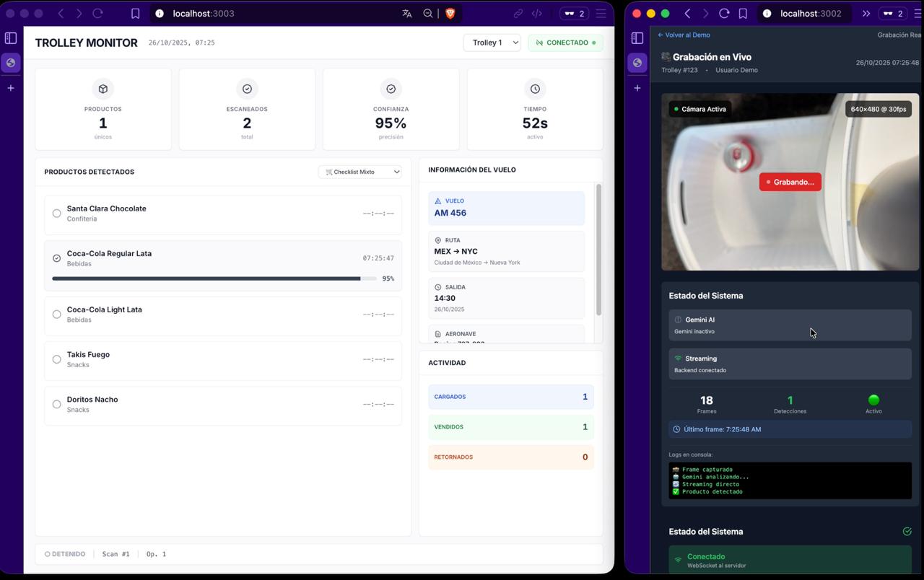The width and height of the screenshot is (924, 580).
Task: Click the Conectado status button
Action: coord(565,43)
